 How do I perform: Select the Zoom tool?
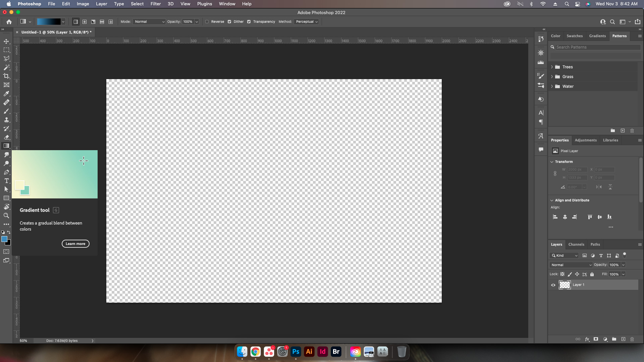coord(6,216)
